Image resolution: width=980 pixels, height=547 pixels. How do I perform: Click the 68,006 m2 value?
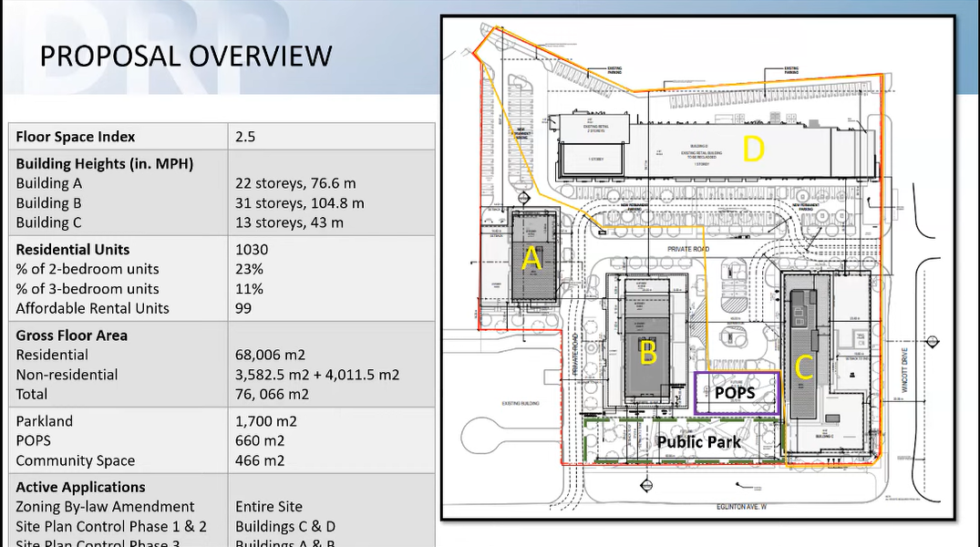(270, 355)
